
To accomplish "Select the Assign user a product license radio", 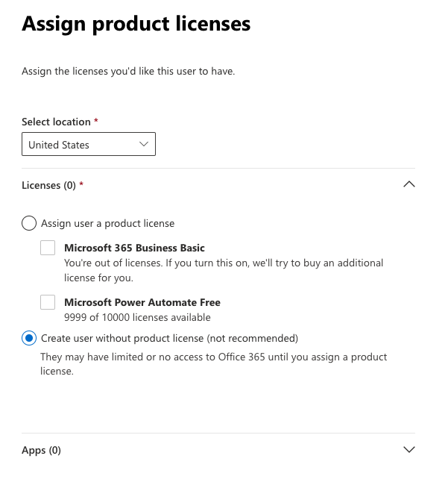I will [x=29, y=223].
